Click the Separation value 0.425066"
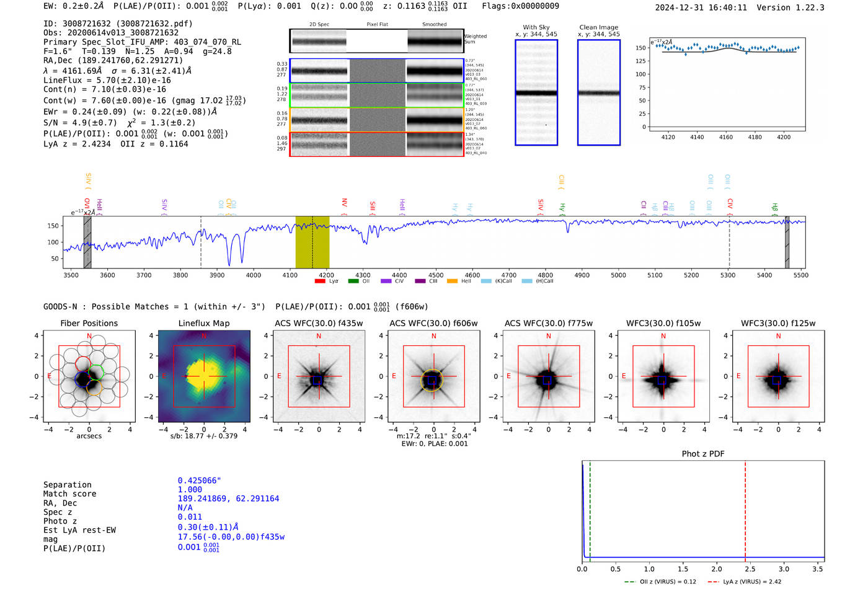This screenshot has height=591, width=868. pos(199,481)
